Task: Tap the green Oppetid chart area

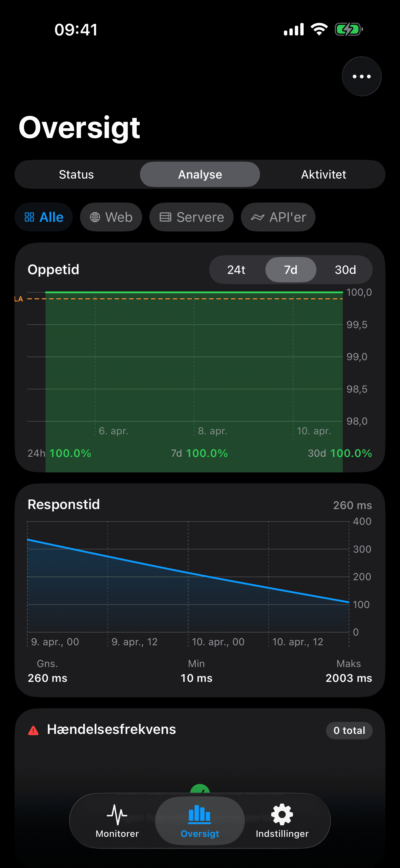Action: tap(194, 360)
